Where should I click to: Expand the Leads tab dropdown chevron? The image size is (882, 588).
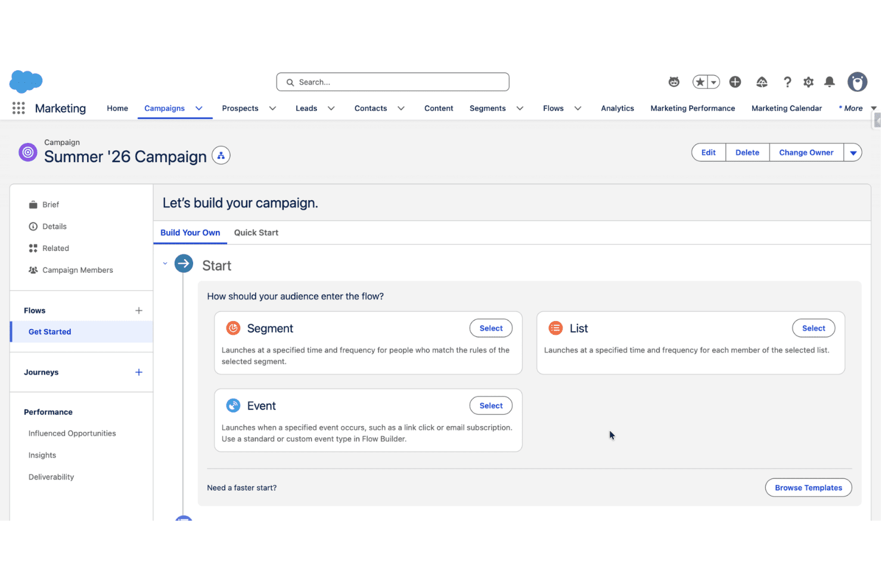point(331,108)
